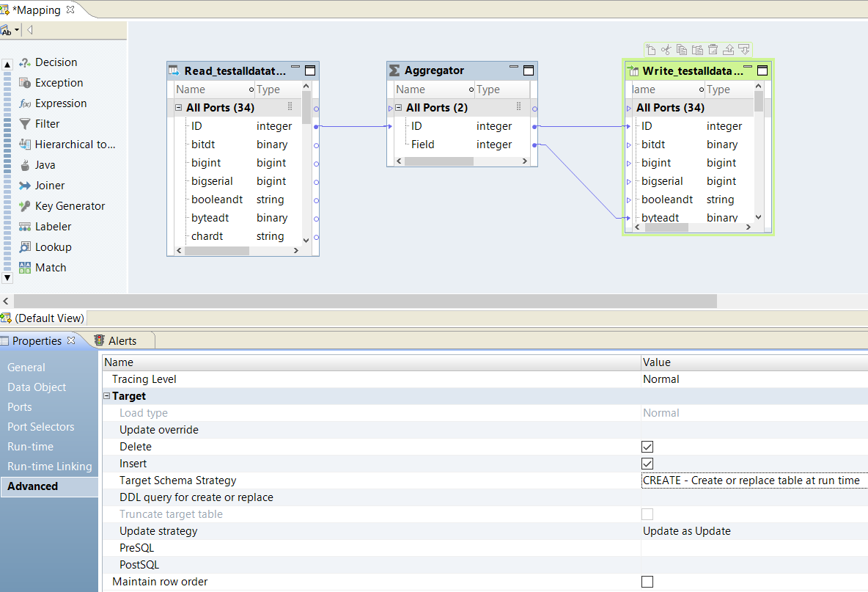This screenshot has height=592, width=868.
Task: Click the scissors Cut icon above Write target
Action: [x=666, y=50]
